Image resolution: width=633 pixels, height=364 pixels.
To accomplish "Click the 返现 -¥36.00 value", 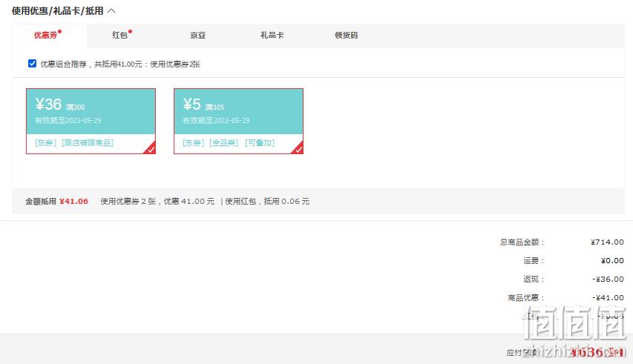I will [608, 279].
